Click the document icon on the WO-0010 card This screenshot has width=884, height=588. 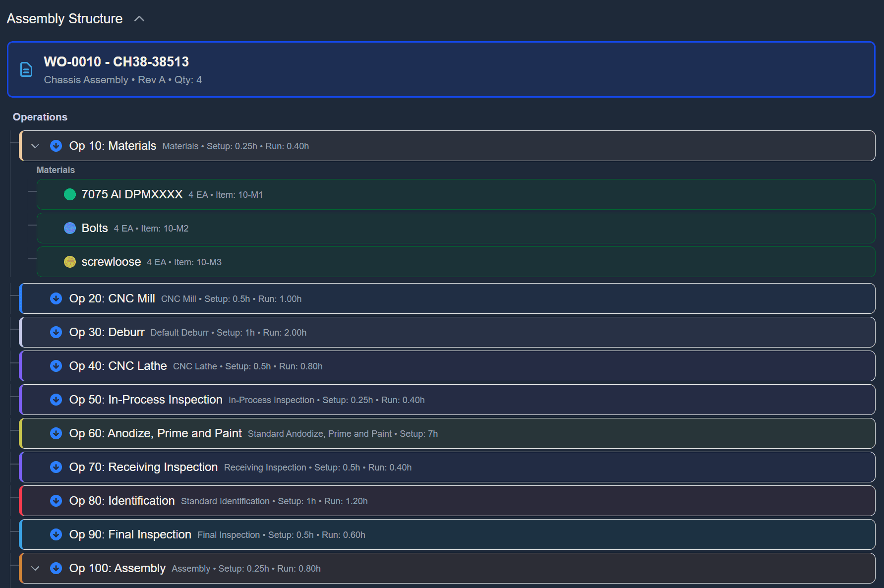click(x=26, y=69)
